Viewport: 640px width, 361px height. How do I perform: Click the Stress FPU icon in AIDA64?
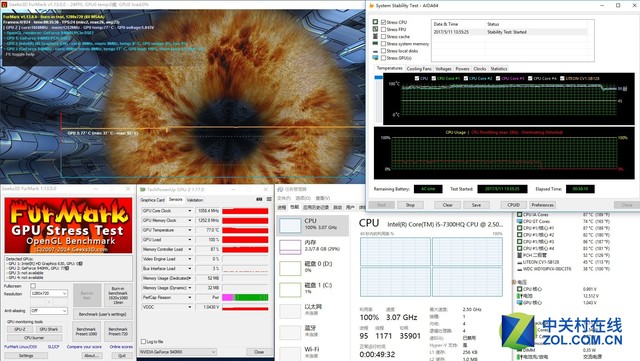(x=375, y=29)
